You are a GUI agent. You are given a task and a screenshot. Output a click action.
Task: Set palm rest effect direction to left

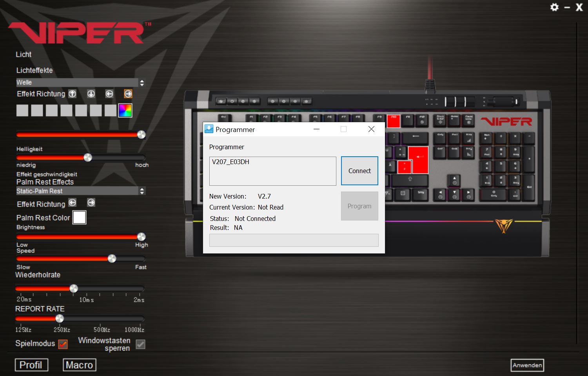coord(72,203)
